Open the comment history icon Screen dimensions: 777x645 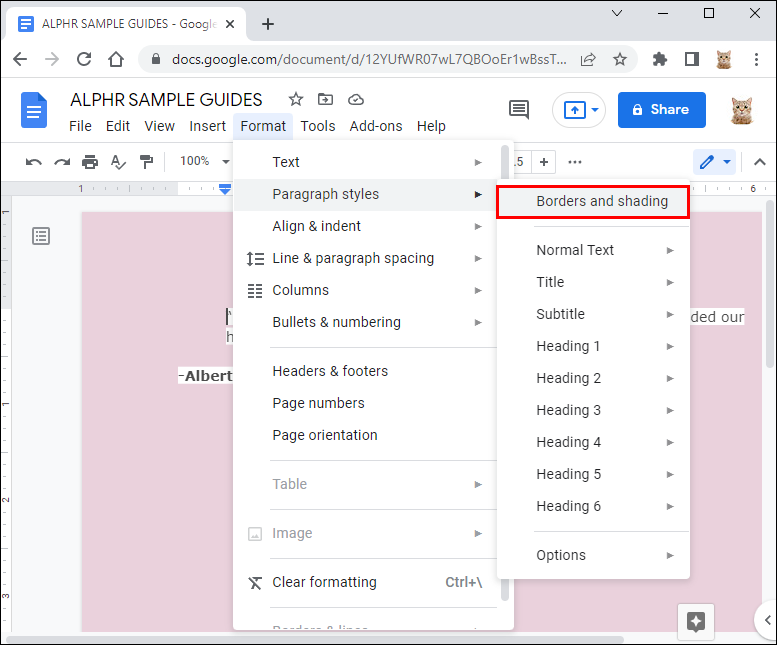click(519, 109)
